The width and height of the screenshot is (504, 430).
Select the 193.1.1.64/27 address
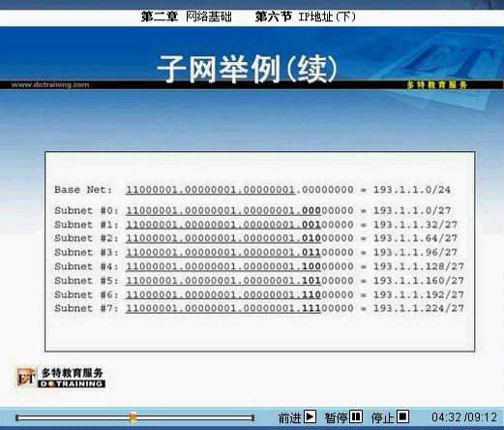tap(415, 238)
